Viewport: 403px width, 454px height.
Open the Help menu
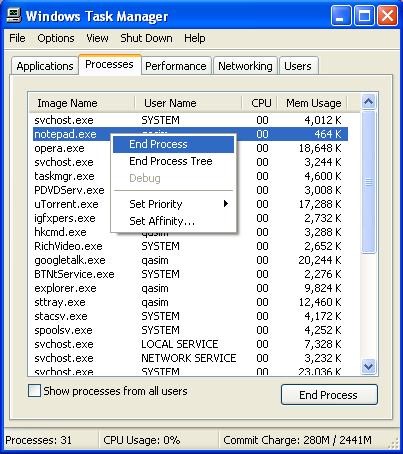click(x=195, y=38)
